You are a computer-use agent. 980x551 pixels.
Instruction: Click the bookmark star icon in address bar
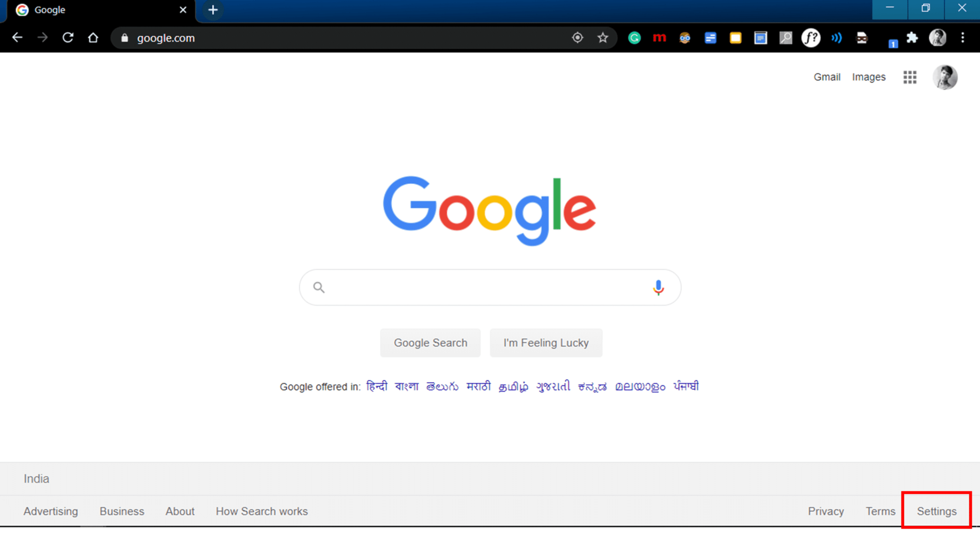(602, 38)
